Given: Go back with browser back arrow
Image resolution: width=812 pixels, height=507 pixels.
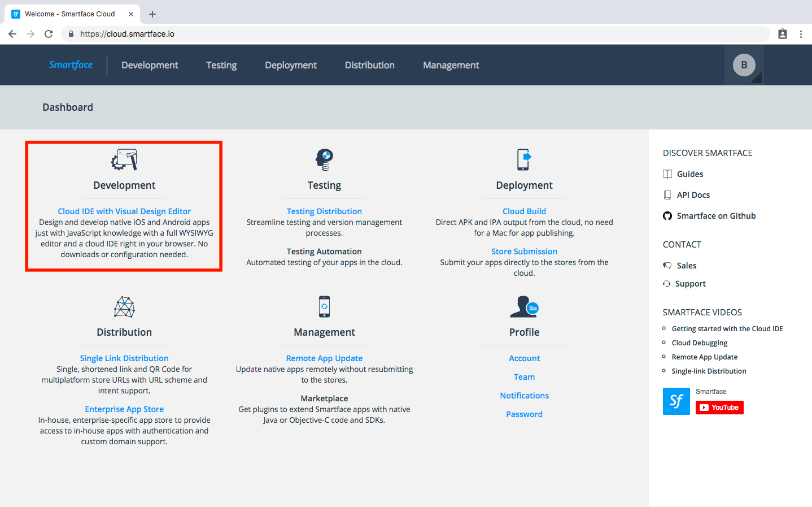Looking at the screenshot, I should click(12, 34).
